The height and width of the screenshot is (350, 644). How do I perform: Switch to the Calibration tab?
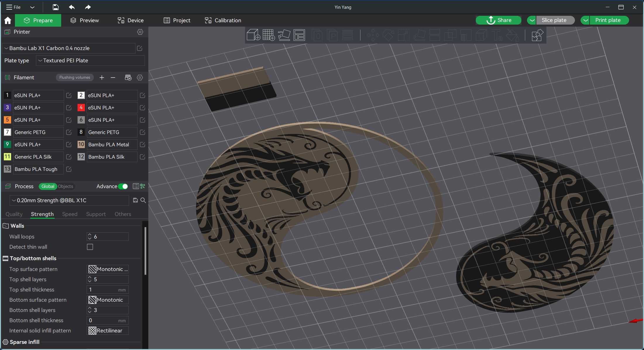(223, 20)
